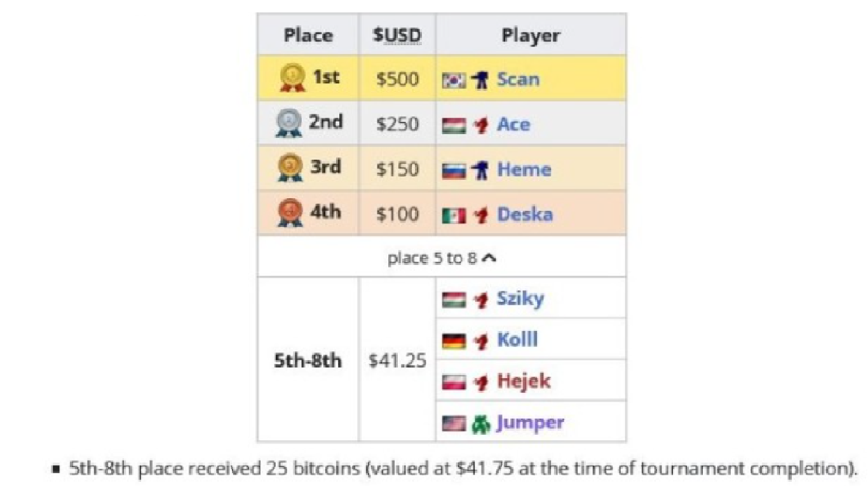Collapse the place 5 to 8 section
Image resolution: width=868 pixels, height=488 pixels.
coord(442,258)
